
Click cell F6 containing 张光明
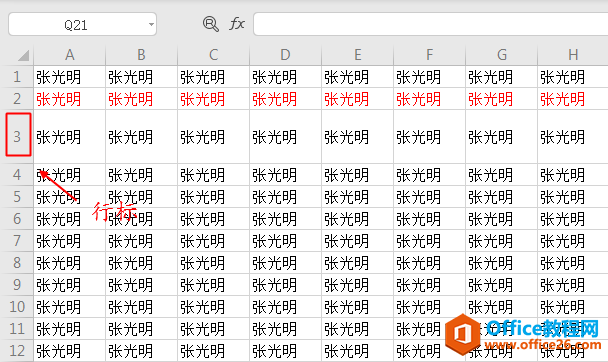(x=430, y=219)
